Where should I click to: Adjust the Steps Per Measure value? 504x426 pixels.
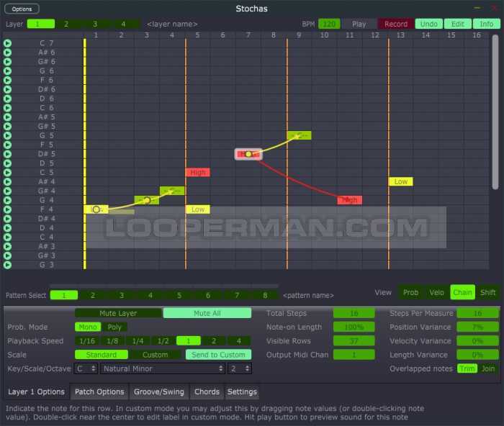477,313
